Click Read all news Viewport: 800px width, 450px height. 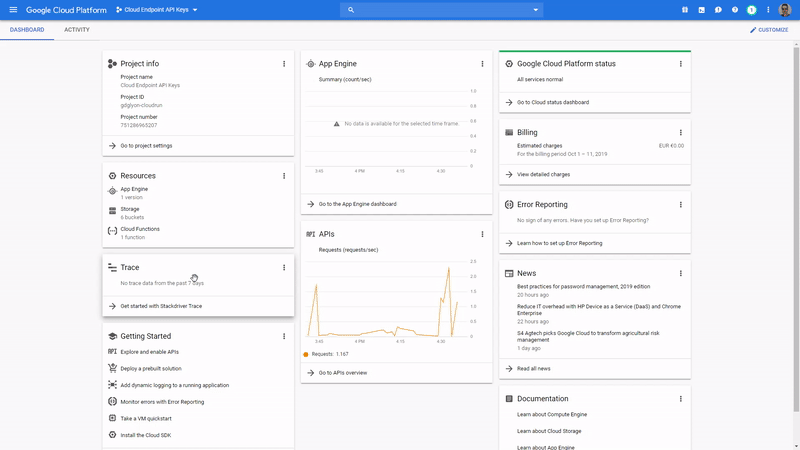click(534, 369)
